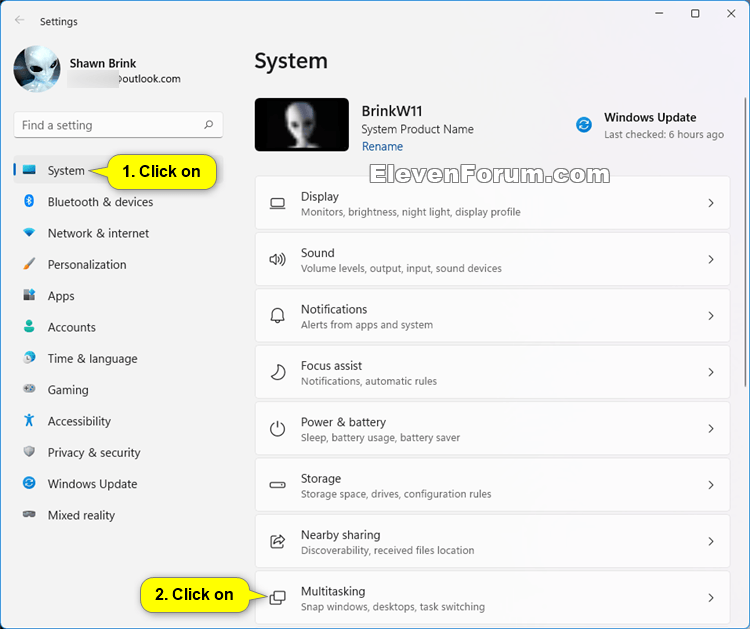
Task: Click the Nearby sharing share icon
Action: [x=277, y=542]
